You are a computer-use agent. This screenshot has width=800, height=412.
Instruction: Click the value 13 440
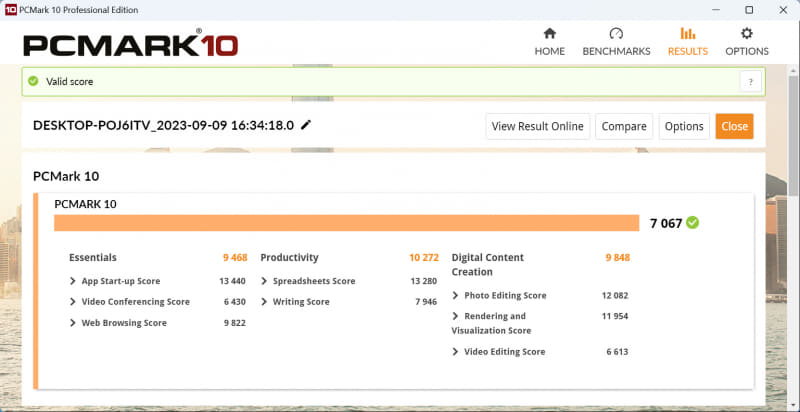[233, 281]
